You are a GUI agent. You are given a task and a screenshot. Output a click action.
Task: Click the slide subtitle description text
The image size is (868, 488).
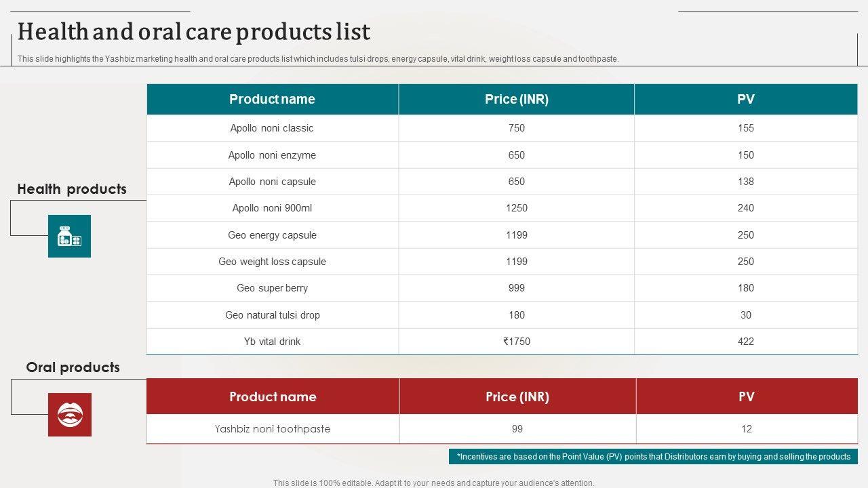point(318,59)
